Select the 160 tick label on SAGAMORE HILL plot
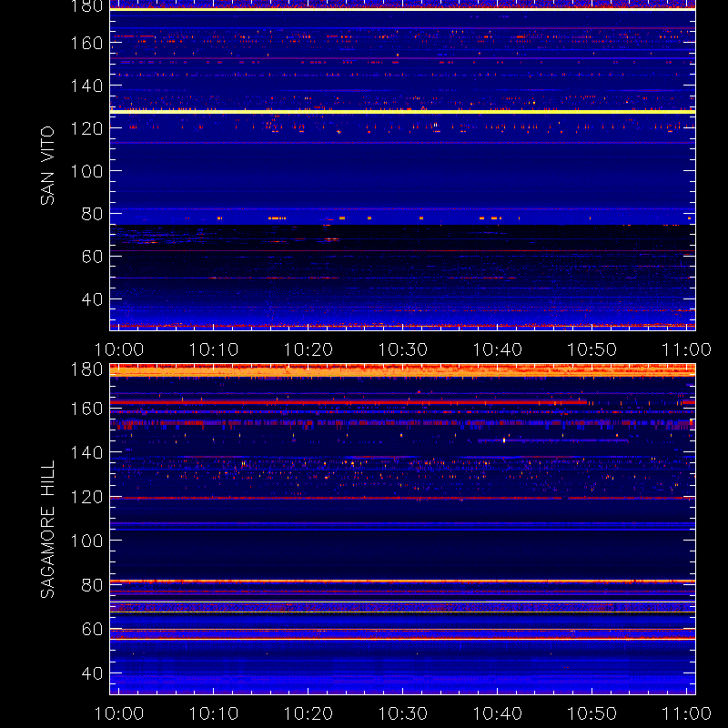Screen dimensions: 728x728 pos(86,409)
